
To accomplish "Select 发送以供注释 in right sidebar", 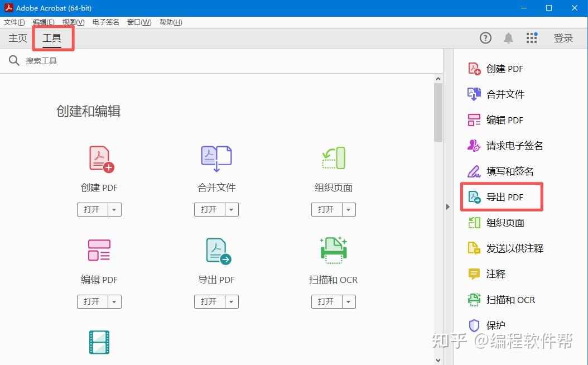I will (505, 248).
